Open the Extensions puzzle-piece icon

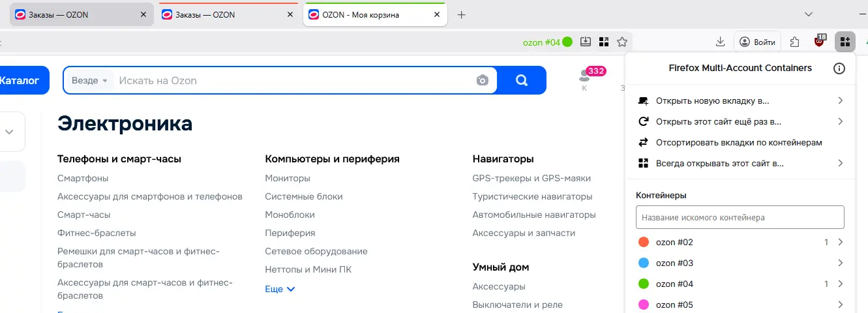point(794,42)
